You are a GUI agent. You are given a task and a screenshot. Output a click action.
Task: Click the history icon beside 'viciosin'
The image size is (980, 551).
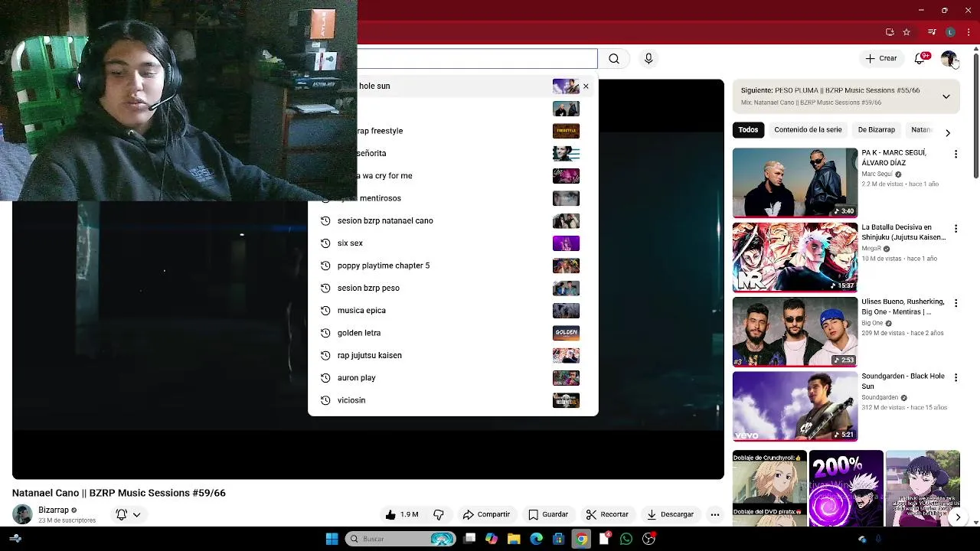[325, 400]
